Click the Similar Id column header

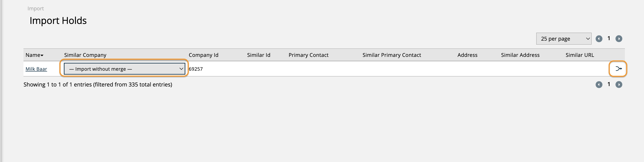259,55
